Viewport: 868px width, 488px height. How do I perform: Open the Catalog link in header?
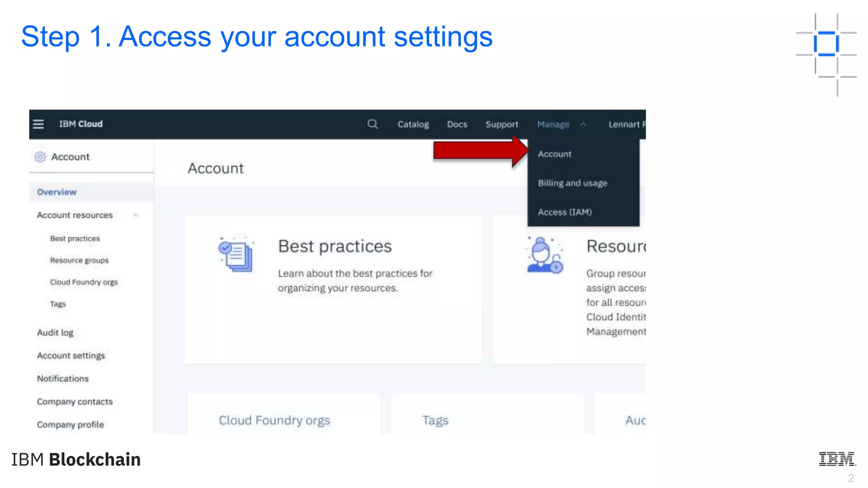click(x=413, y=125)
